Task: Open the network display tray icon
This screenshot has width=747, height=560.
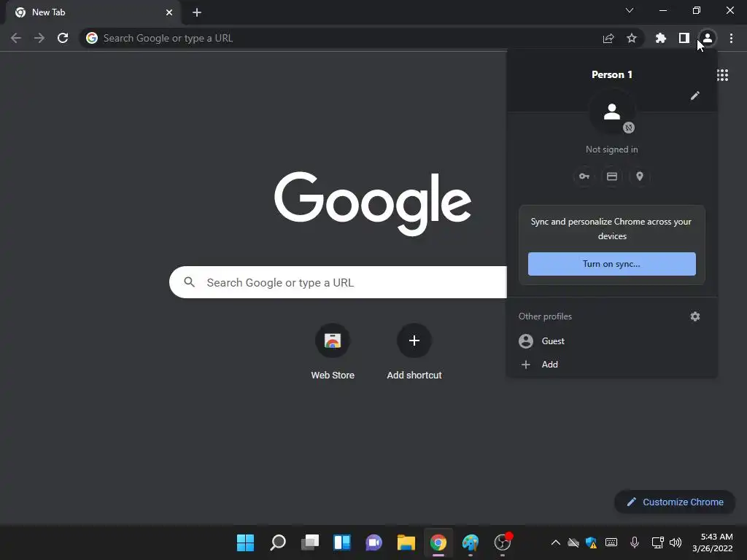Action: (x=657, y=542)
